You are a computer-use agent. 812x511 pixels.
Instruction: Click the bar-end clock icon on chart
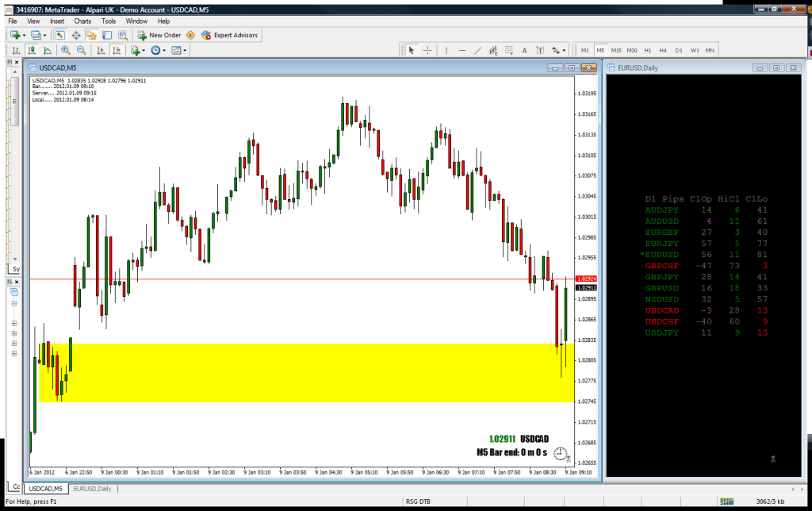561,454
